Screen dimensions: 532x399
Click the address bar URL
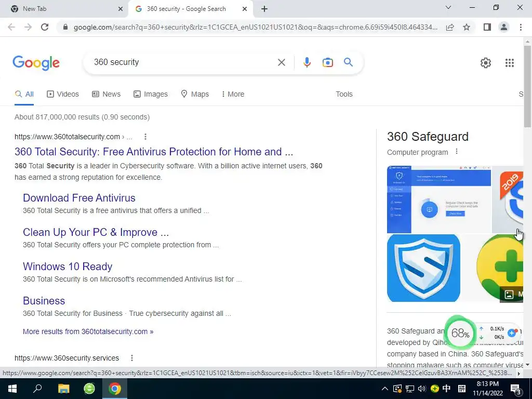255,27
